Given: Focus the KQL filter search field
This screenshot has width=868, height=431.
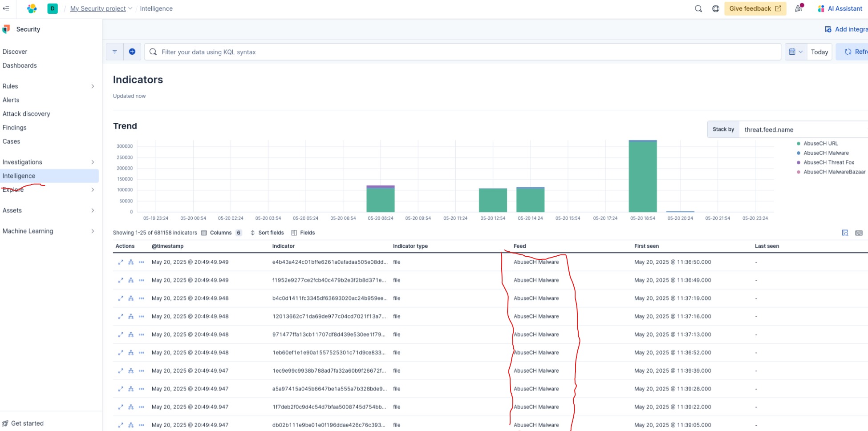Looking at the screenshot, I should point(463,52).
